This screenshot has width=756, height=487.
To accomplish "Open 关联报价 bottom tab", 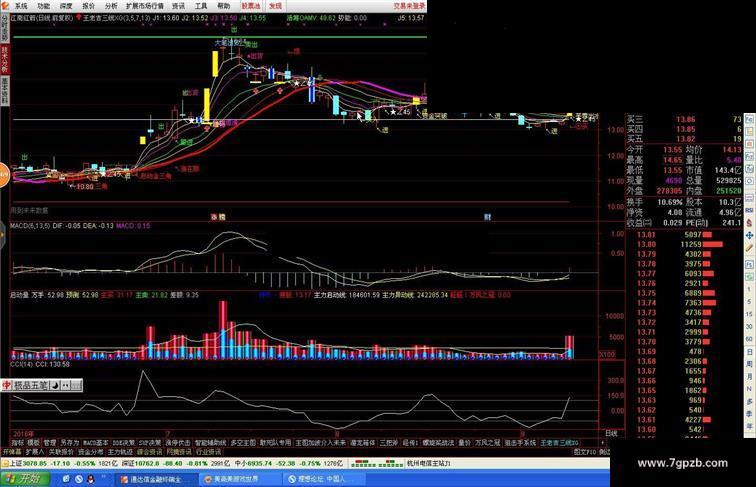I will click(61, 452).
